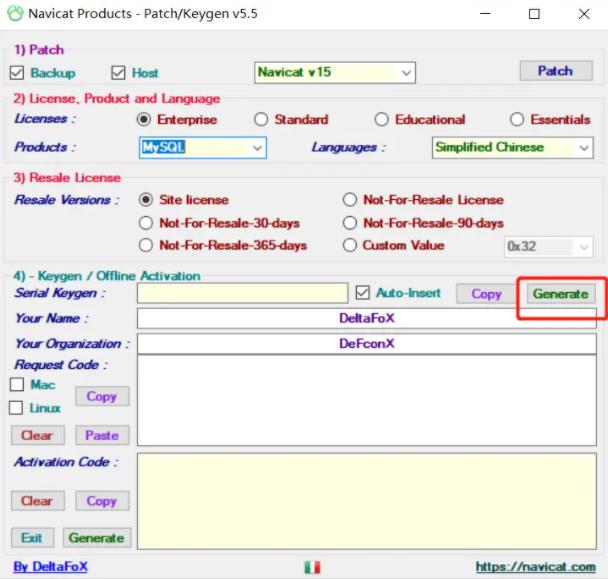Click inside the Activation Code text area
This screenshot has height=579, width=608.
tap(367, 501)
